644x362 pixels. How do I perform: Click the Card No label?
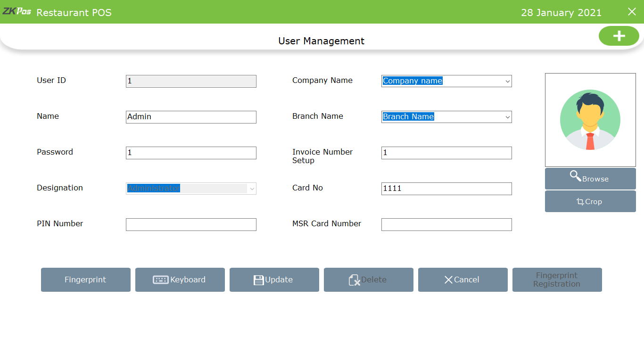pyautogui.click(x=307, y=188)
